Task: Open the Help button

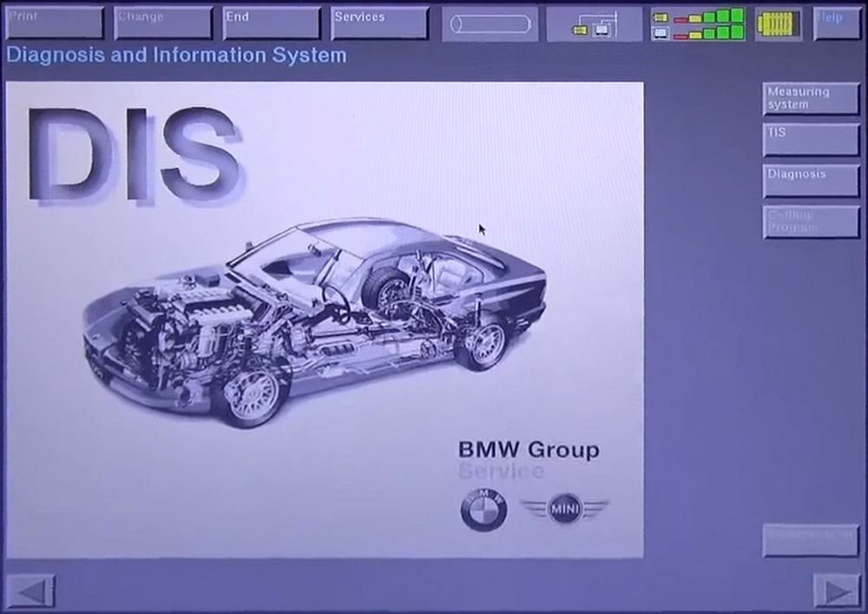Action: tap(837, 23)
